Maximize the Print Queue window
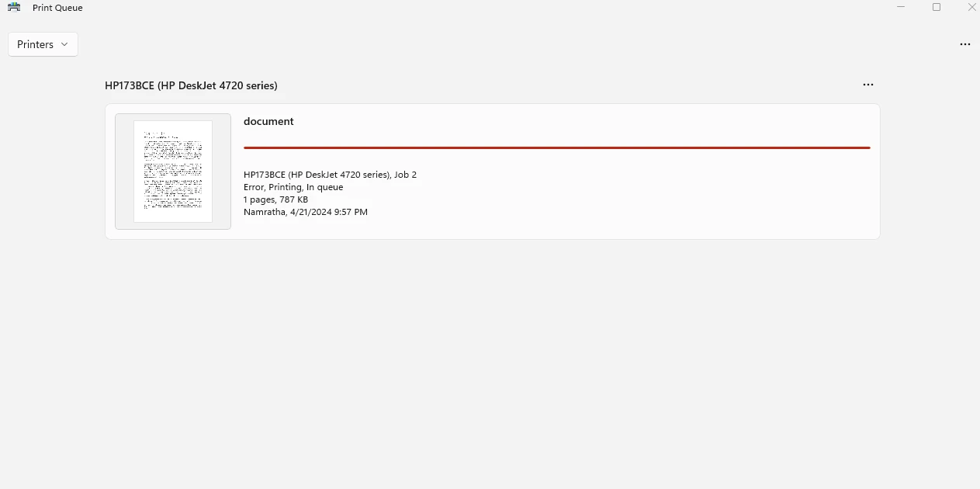 [937, 8]
